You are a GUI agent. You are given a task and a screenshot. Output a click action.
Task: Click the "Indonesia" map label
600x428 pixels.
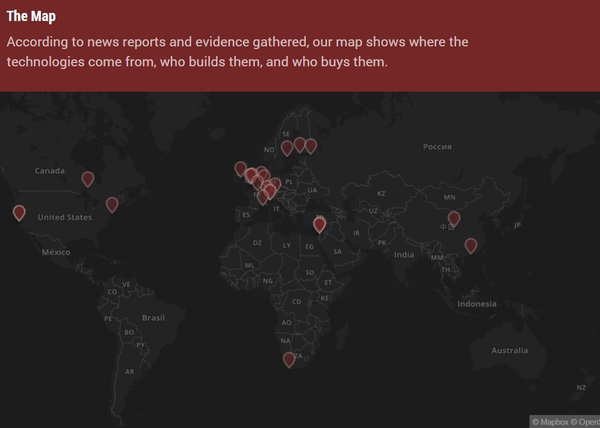pyautogui.click(x=477, y=304)
